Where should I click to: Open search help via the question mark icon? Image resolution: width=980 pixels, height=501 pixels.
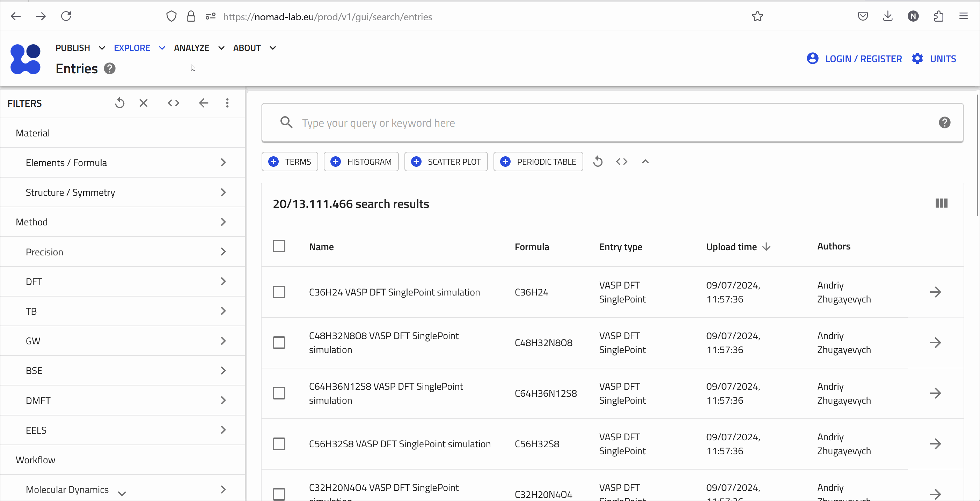coord(945,122)
